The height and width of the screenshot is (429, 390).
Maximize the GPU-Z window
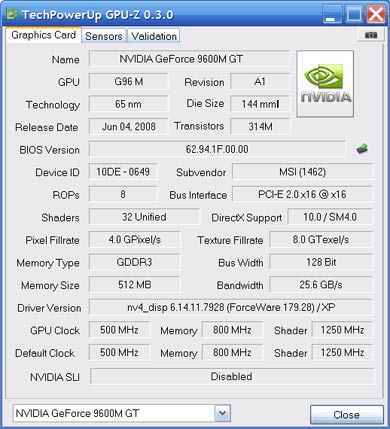click(353, 14)
